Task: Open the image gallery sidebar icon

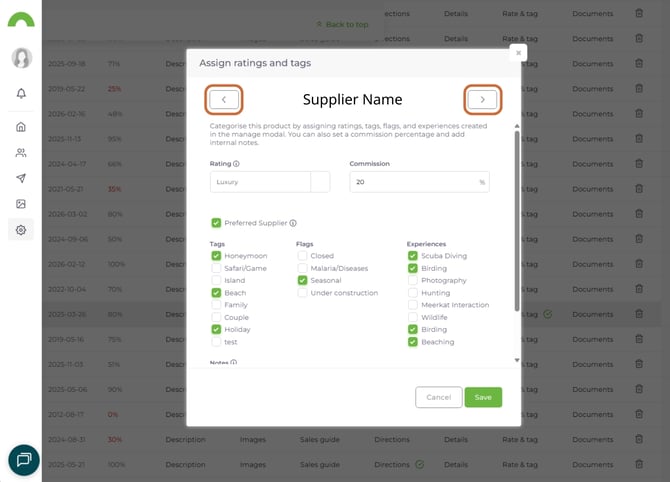Action: click(x=21, y=204)
